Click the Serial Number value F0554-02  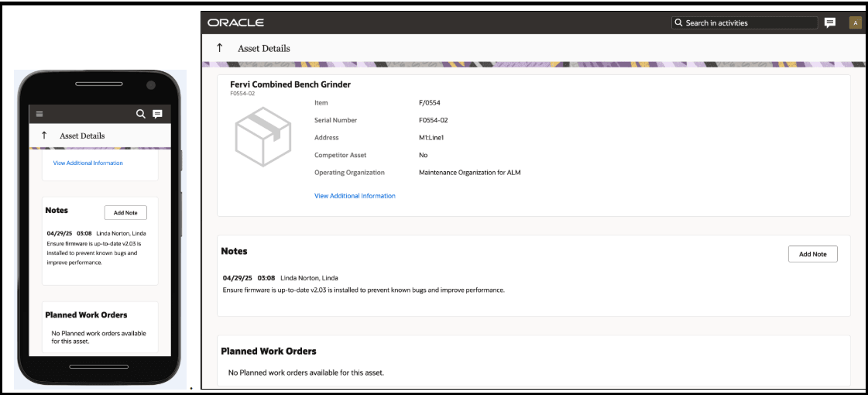click(x=434, y=120)
